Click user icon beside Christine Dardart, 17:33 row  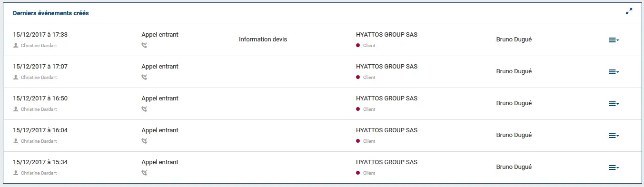16,46
